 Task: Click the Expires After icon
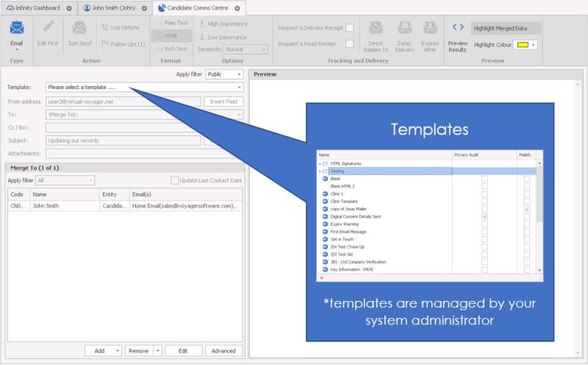pyautogui.click(x=430, y=29)
